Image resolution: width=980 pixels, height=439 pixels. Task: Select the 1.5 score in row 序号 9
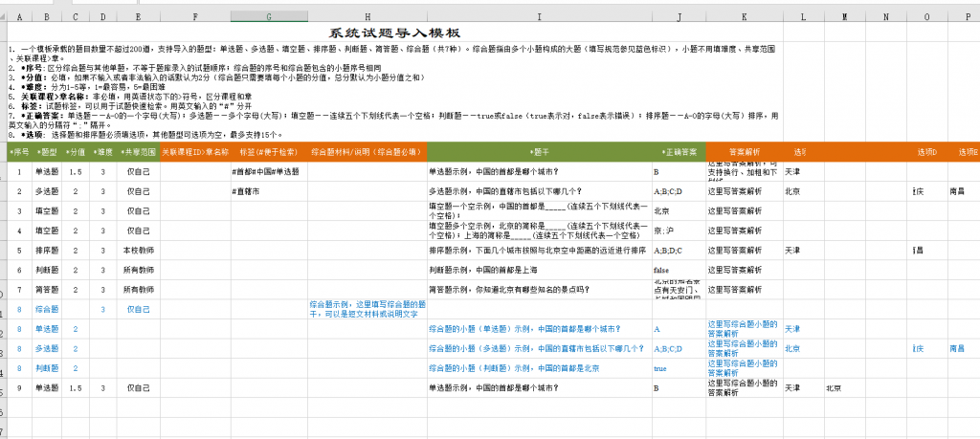point(76,387)
